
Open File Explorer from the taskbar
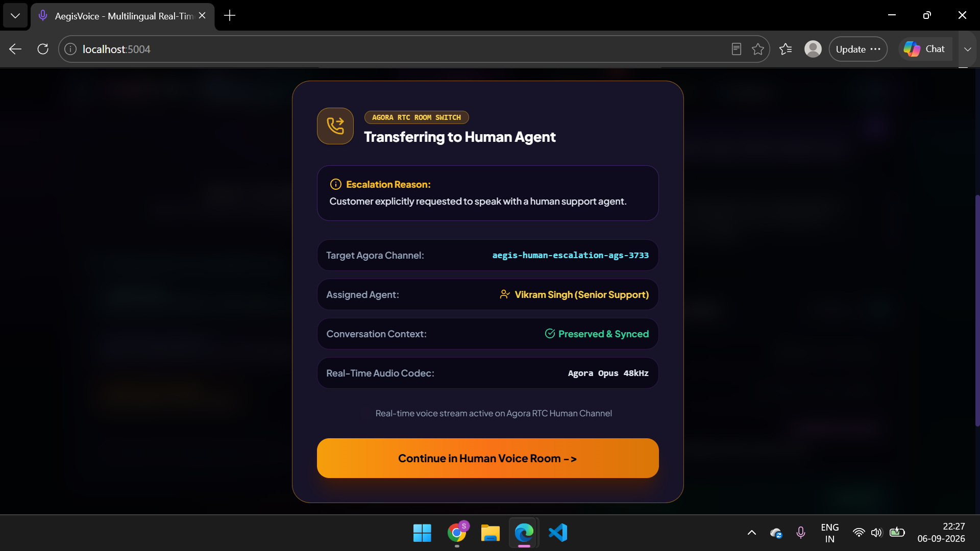490,533
